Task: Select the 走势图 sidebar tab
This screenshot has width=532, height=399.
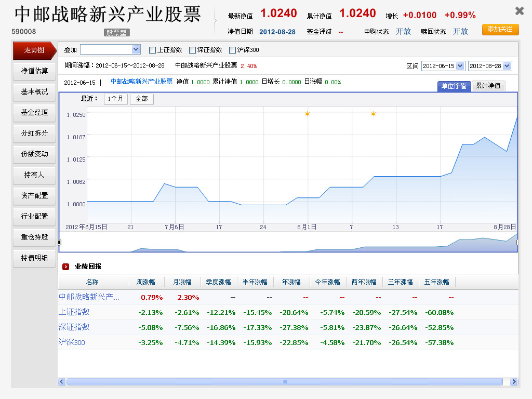Action: (x=34, y=50)
